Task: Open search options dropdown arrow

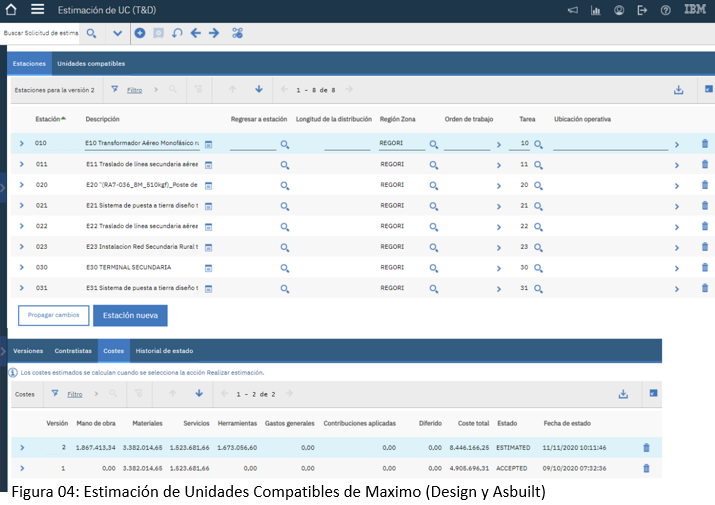Action: tap(117, 33)
